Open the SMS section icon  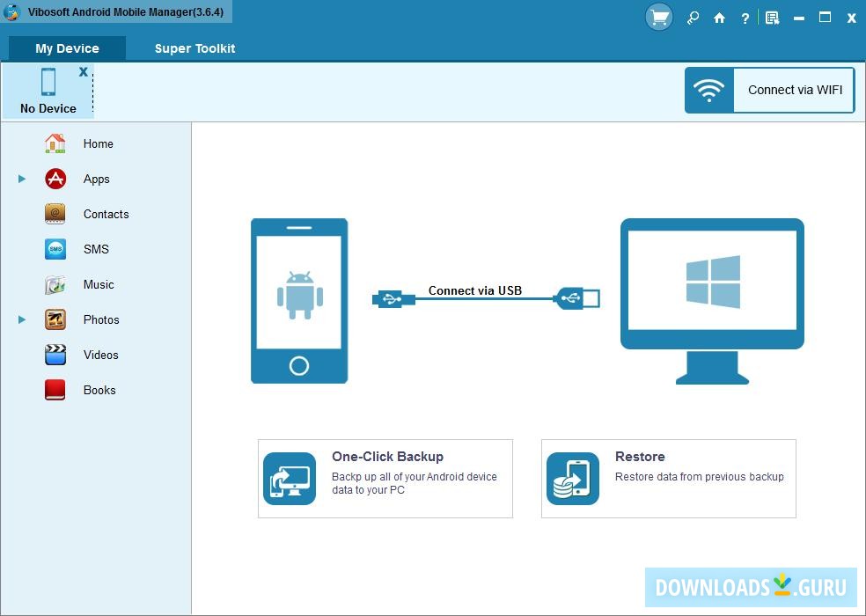pyautogui.click(x=54, y=249)
